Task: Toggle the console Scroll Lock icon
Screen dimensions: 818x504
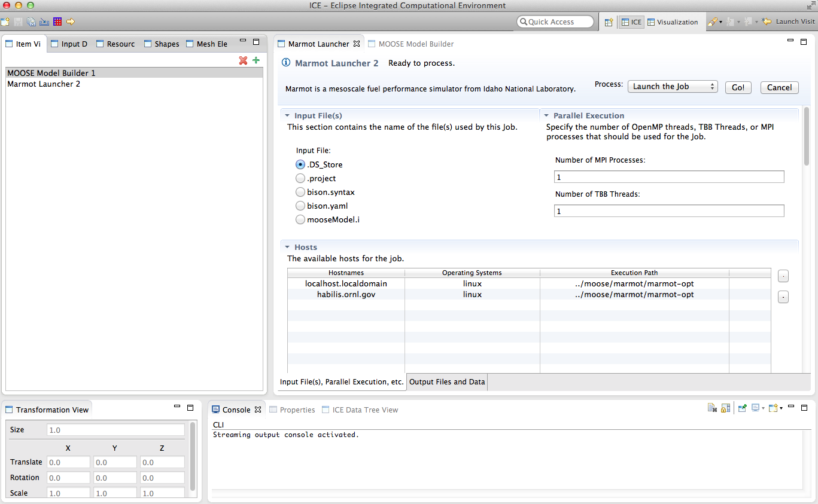Action: coord(725,408)
